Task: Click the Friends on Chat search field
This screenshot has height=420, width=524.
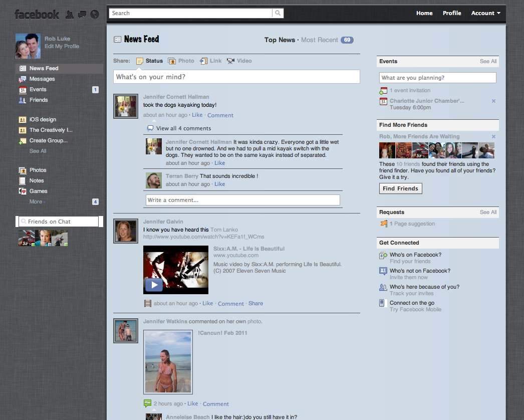Action: point(59,222)
